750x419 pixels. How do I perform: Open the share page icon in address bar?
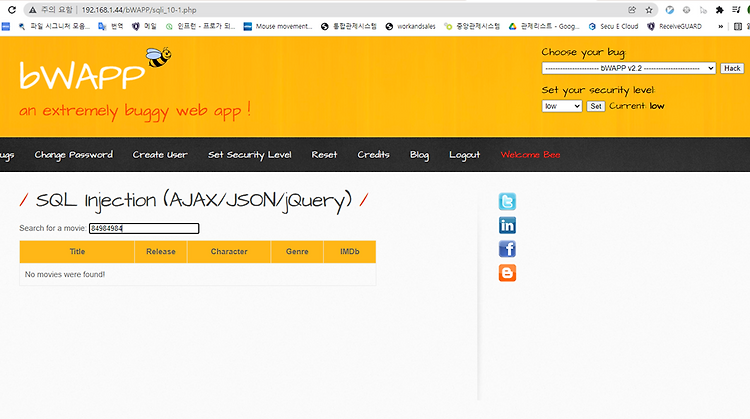pyautogui.click(x=632, y=10)
